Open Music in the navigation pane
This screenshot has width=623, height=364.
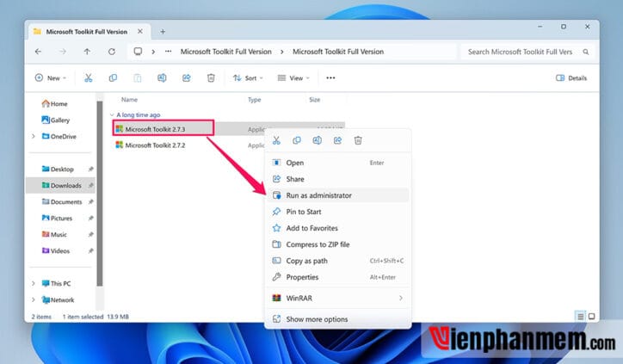tap(54, 234)
